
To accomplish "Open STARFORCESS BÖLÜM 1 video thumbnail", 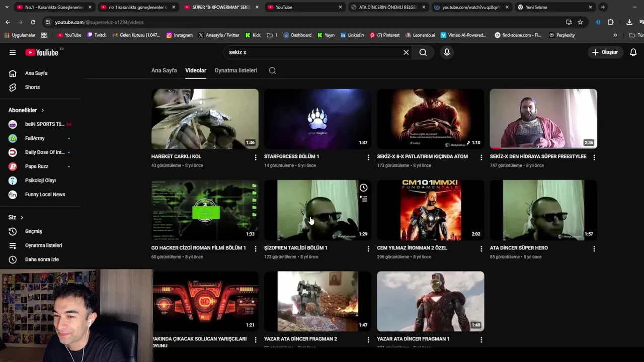I will pyautogui.click(x=317, y=119).
